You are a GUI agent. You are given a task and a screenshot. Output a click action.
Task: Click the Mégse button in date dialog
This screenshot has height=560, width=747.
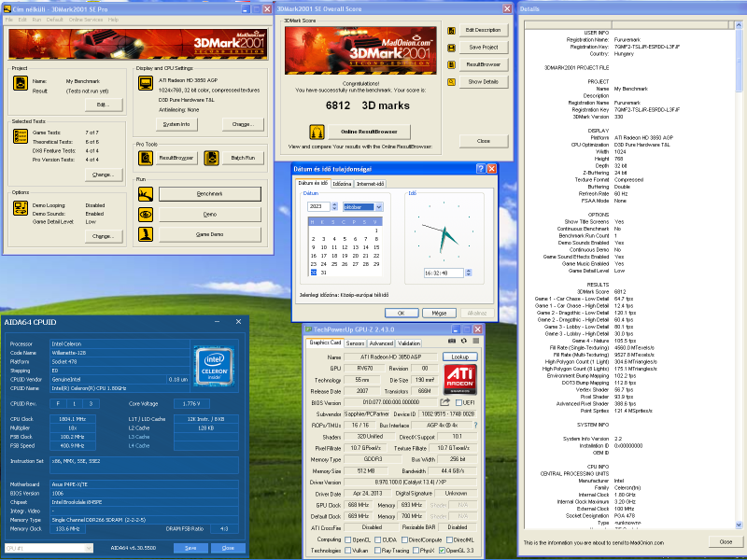(x=439, y=313)
